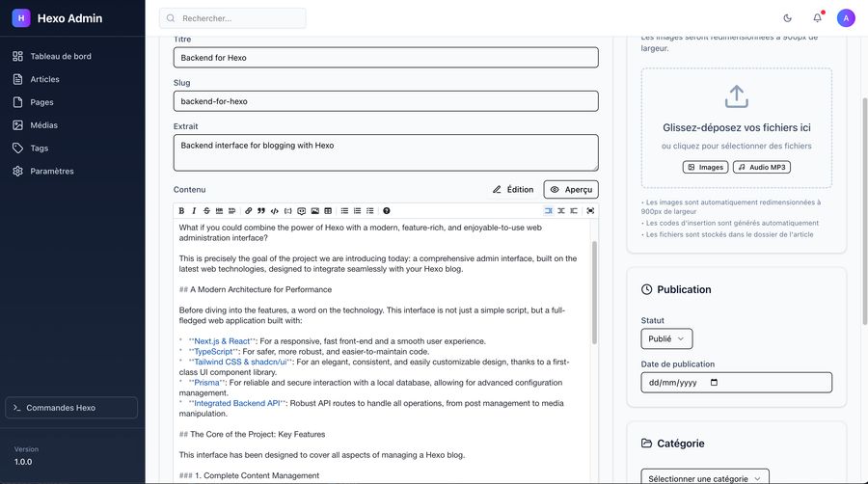Click the upload arrow icon in dropzone
Viewport: 868px width, 484px height.
(736, 96)
